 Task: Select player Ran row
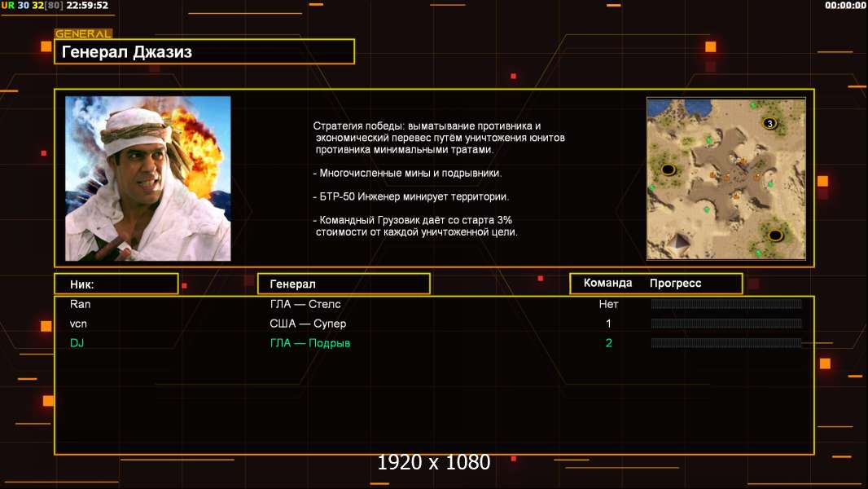point(435,304)
